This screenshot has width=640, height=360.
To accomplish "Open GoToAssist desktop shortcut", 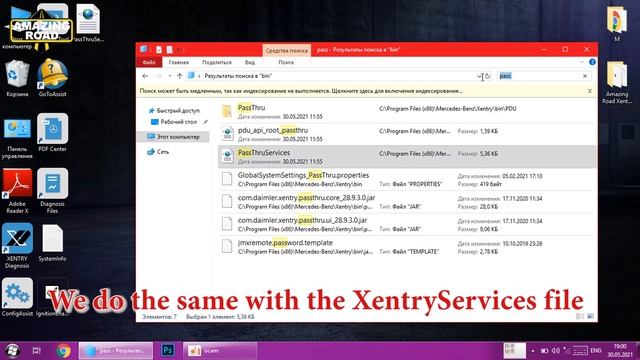I will 52,78.
